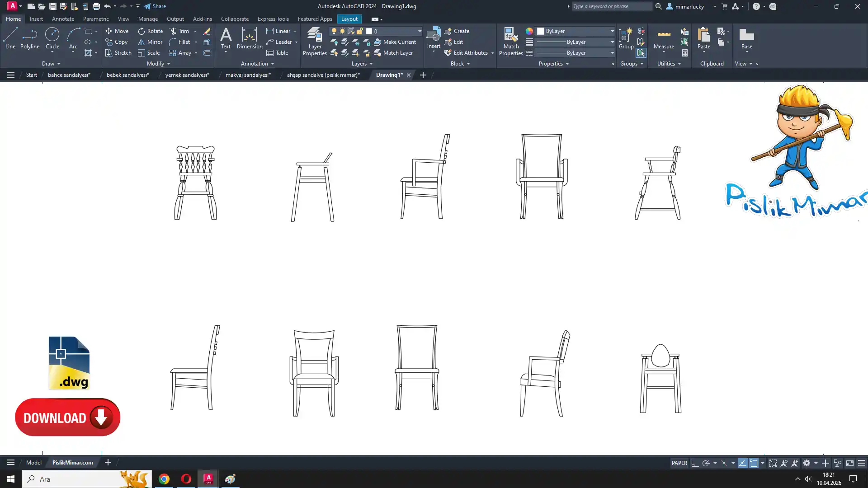Switch to the Annotate ribbon tab
Image resolution: width=868 pixels, height=488 pixels.
click(x=63, y=19)
